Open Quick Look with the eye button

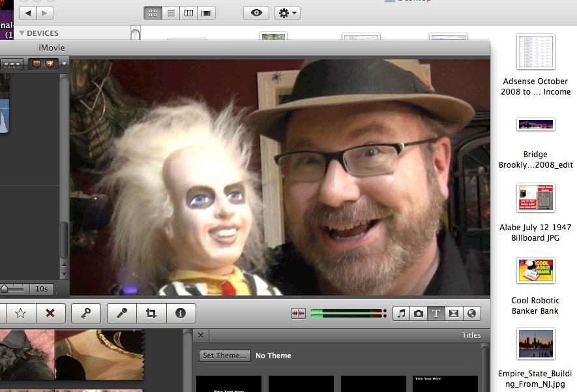256,13
